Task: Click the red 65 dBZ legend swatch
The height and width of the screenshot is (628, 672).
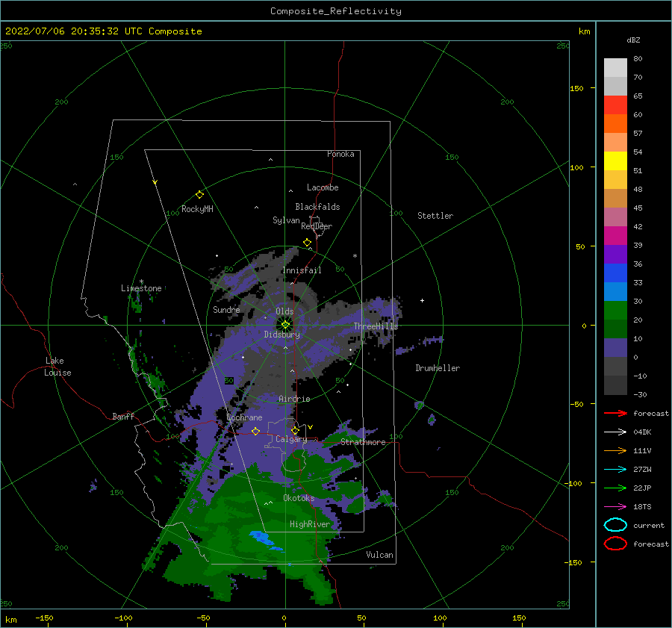Action: [615, 105]
